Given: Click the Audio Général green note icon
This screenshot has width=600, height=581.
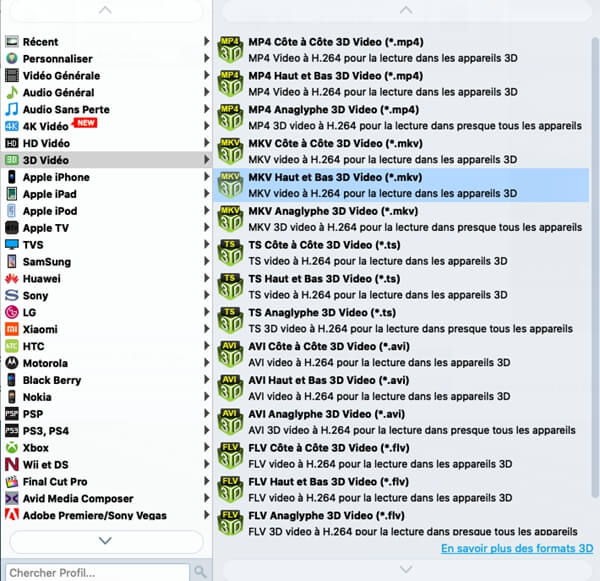Looking at the screenshot, I should pyautogui.click(x=11, y=92).
